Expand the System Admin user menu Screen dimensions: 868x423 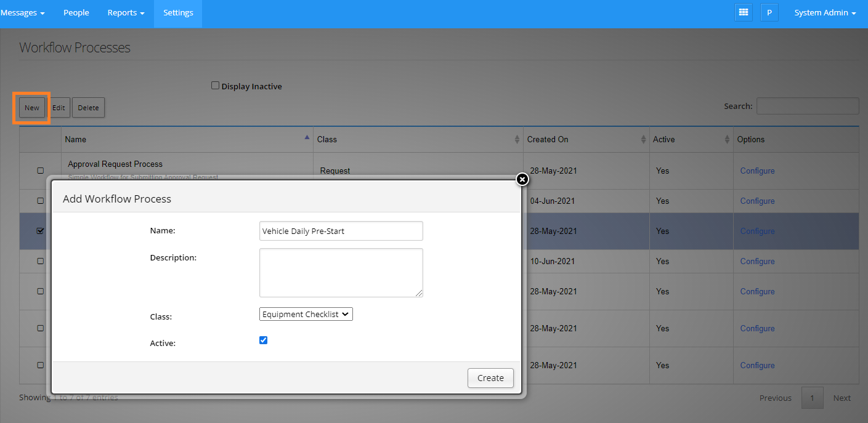click(x=825, y=13)
